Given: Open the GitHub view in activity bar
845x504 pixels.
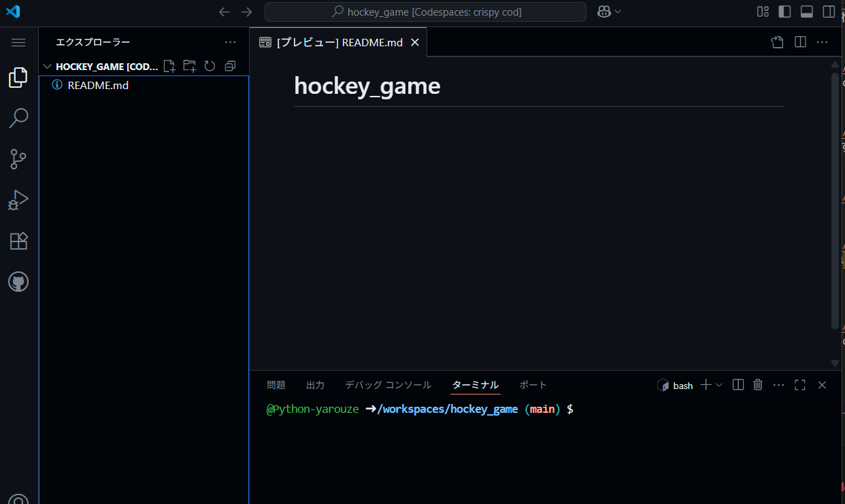Looking at the screenshot, I should [18, 282].
